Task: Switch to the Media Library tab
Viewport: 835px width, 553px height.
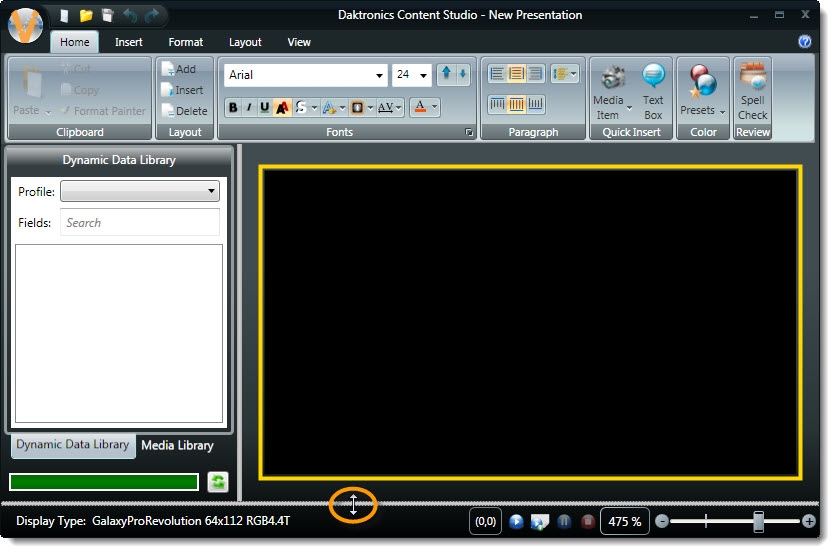Action: click(177, 445)
